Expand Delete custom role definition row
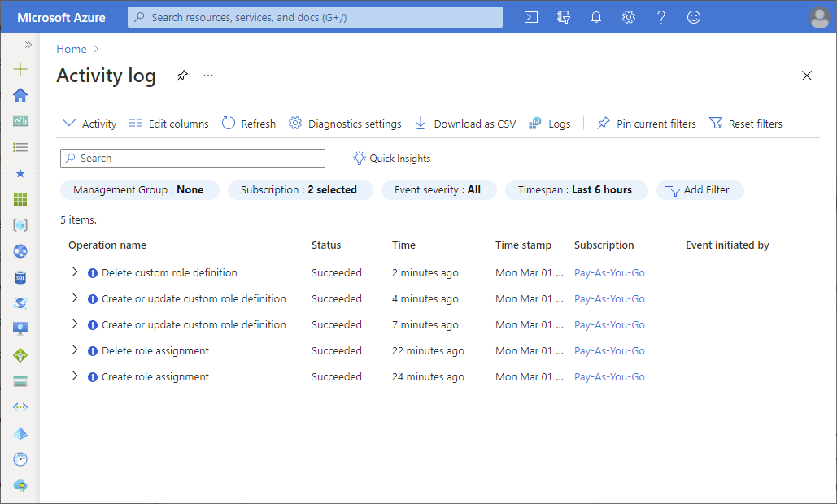Image resolution: width=837 pixels, height=504 pixels. tap(75, 272)
